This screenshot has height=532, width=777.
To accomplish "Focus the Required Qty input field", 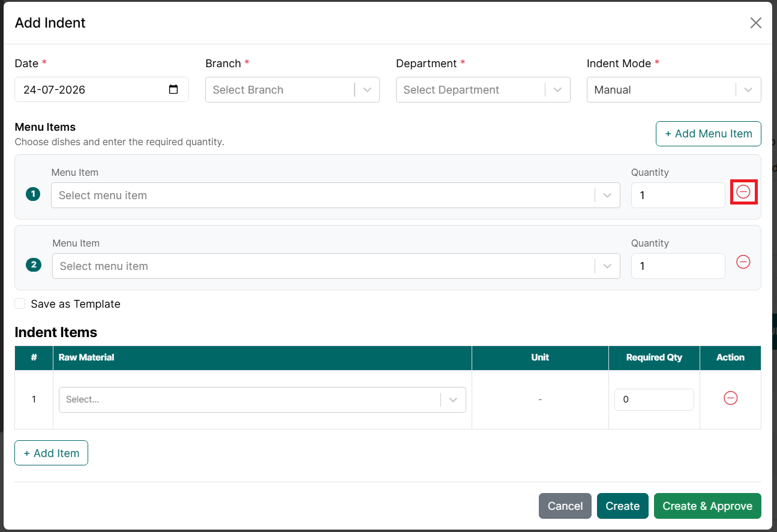I will tap(654, 399).
